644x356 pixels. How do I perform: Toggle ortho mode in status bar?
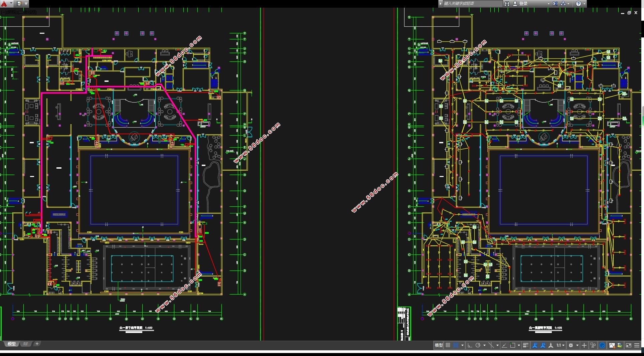tap(470, 345)
